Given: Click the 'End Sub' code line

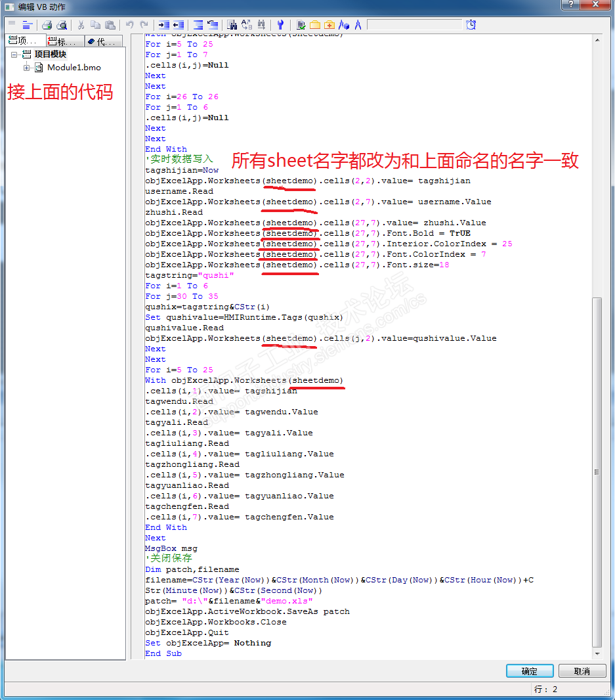Looking at the screenshot, I should [163, 653].
